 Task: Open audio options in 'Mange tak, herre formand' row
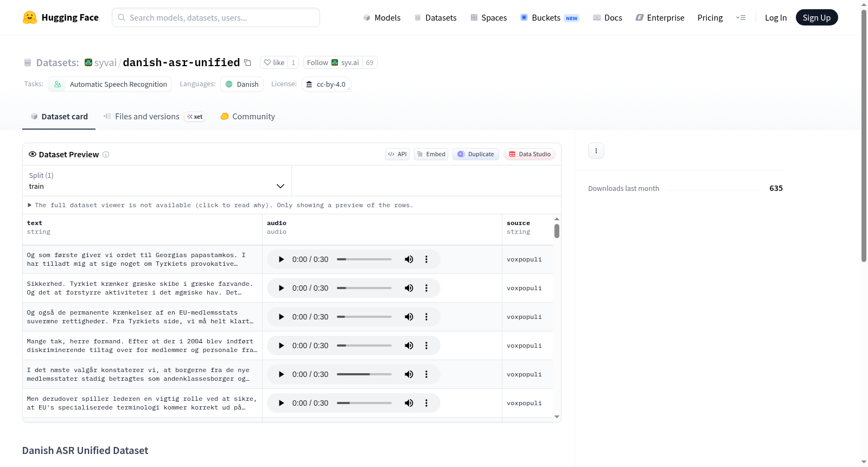(x=426, y=346)
